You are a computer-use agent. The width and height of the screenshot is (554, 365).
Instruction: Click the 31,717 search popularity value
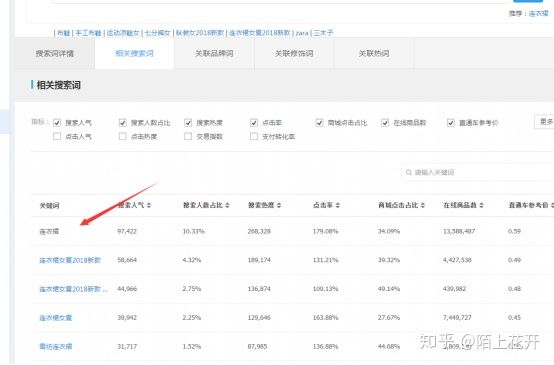(x=127, y=346)
